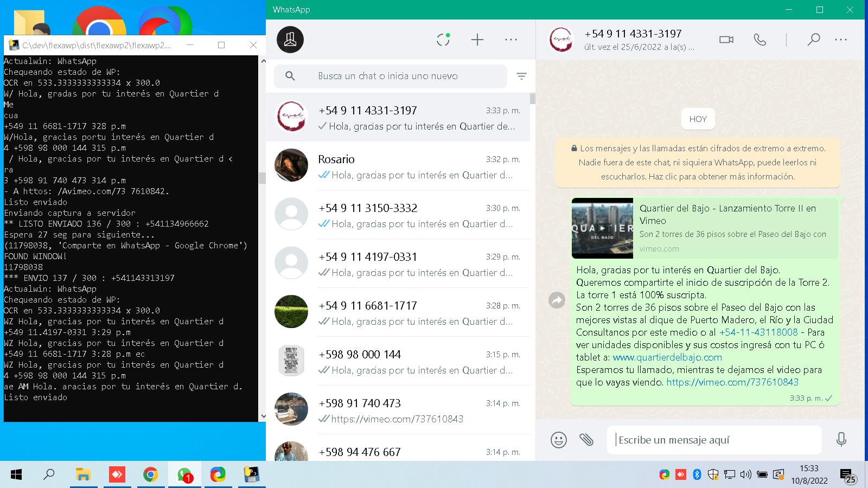Open chat with +598 91 740 473
868x488 pixels.
[x=398, y=410]
